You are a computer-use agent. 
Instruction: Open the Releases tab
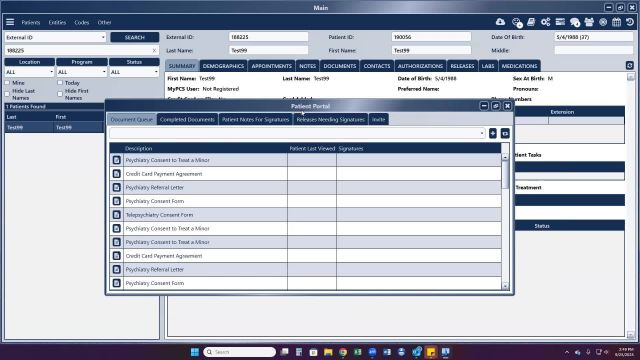click(462, 66)
